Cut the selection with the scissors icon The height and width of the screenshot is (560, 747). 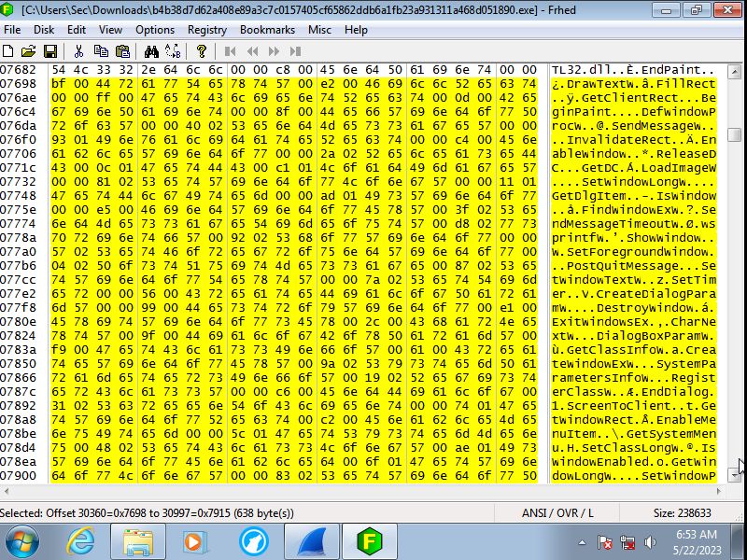point(78,51)
